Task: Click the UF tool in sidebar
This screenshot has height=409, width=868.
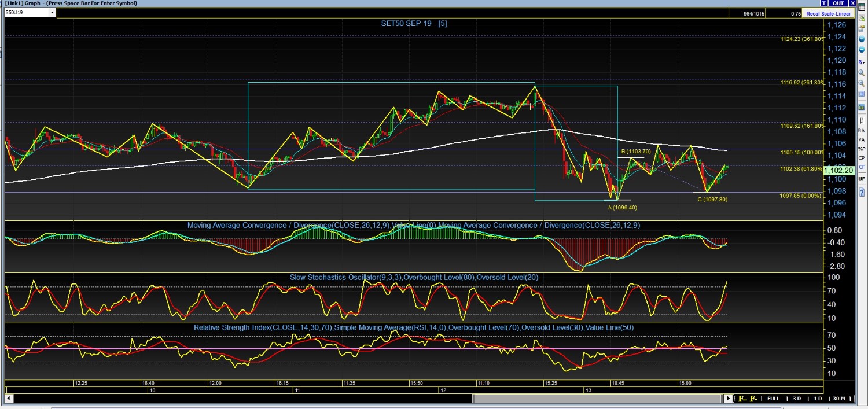Action: (x=862, y=179)
